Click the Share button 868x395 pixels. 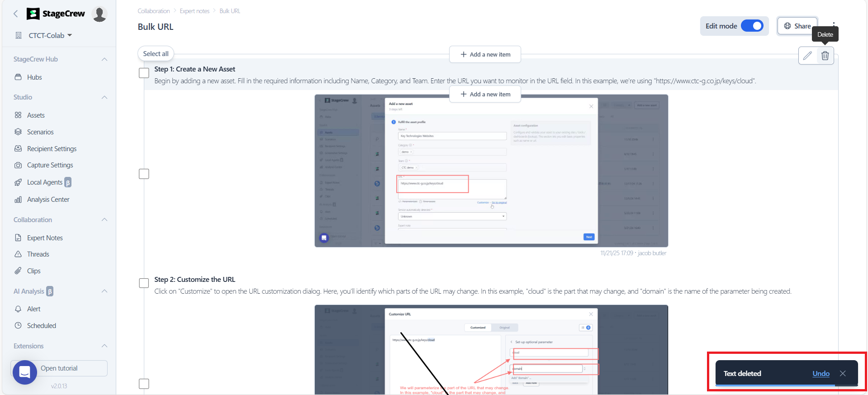click(x=797, y=26)
